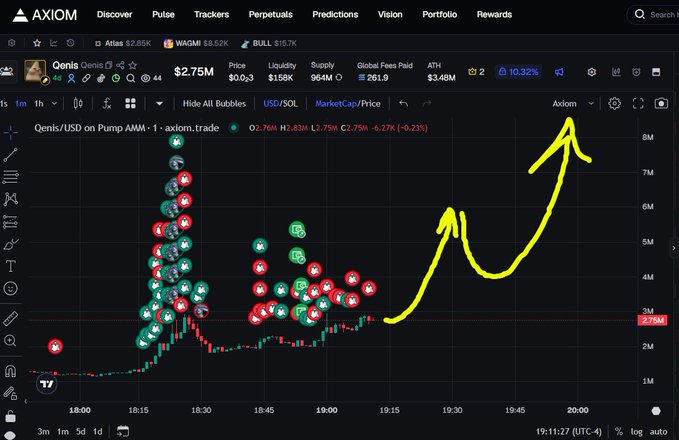679x440 pixels.
Task: Open the megaphone announcement icon
Action: [x=559, y=72]
